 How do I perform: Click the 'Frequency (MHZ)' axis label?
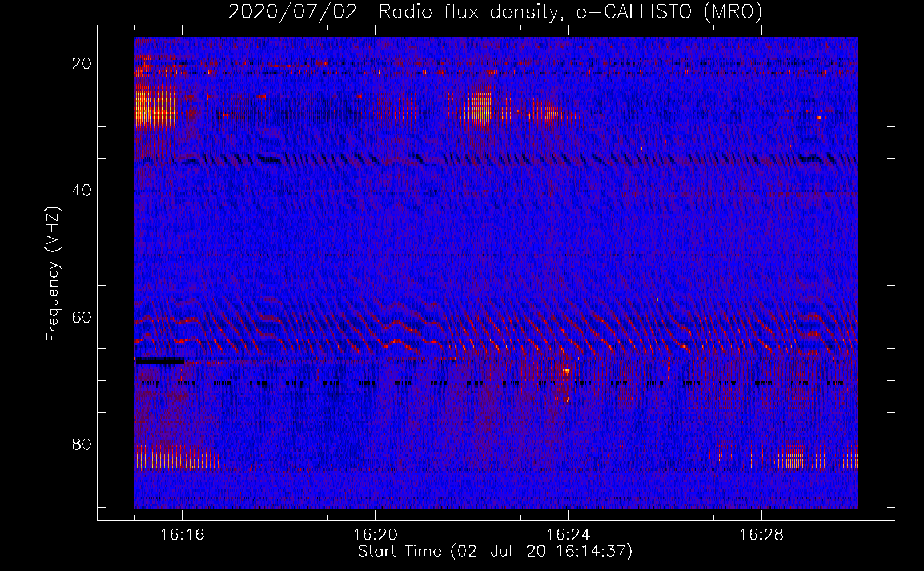coord(53,274)
